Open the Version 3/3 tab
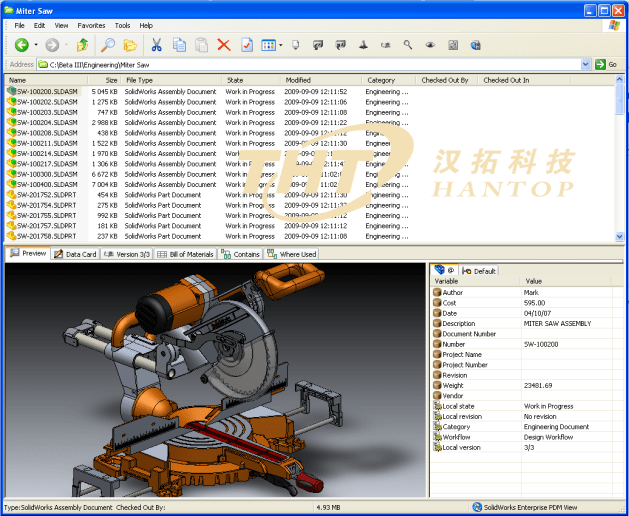The width and height of the screenshot is (629, 516). pos(126,254)
